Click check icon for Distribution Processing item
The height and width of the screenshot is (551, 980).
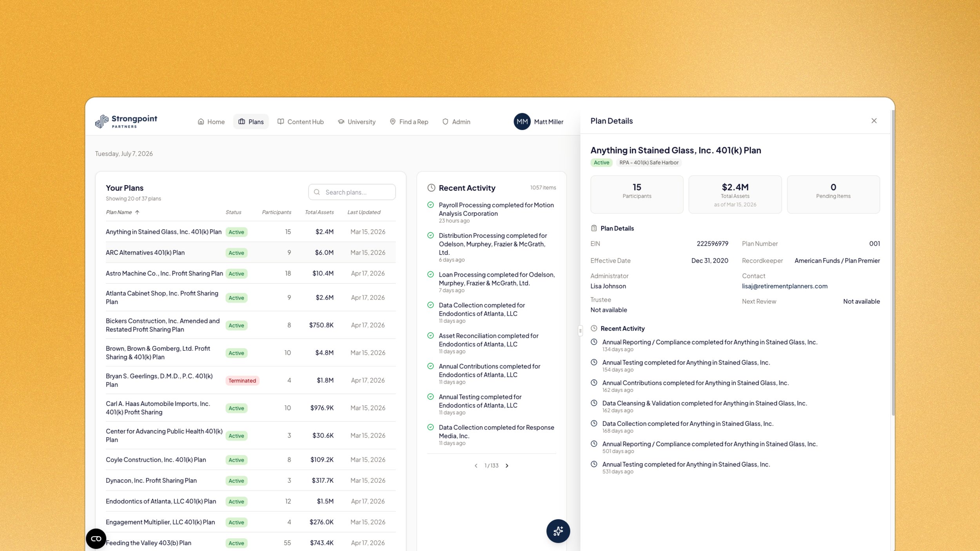(430, 235)
